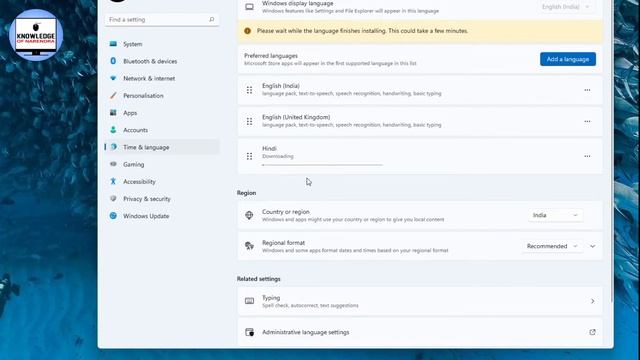Click the Network wifi icon
This screenshot has width=640, height=360.
pos(113,78)
